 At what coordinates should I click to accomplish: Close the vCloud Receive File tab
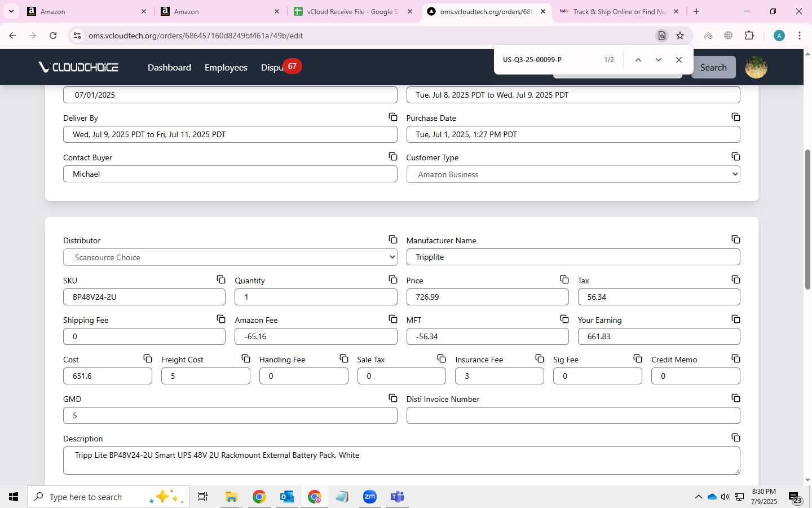[410, 11]
